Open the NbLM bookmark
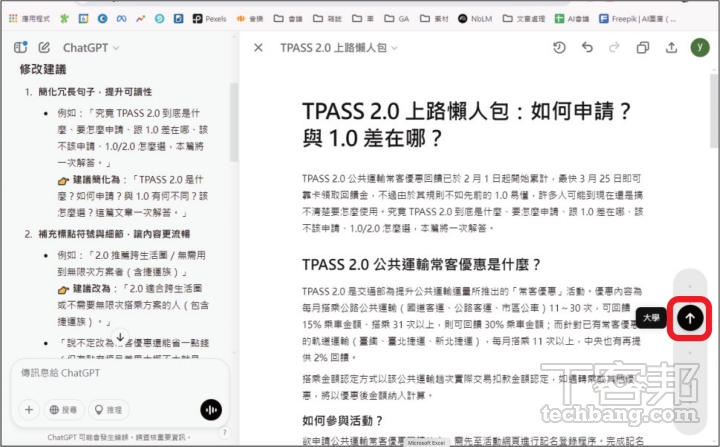Screen dimensions: 720x447 [x=475, y=18]
